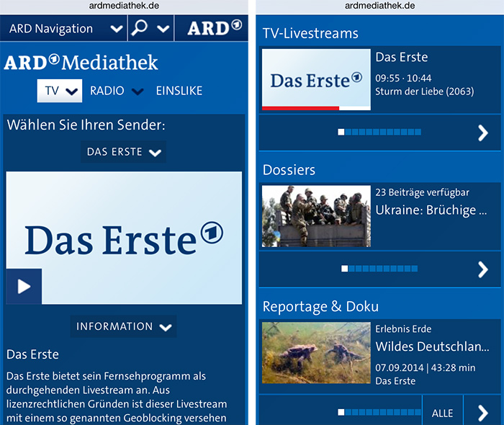Click '07.09.2014 | 43:28 min' metadata
This screenshot has height=425, width=504.
click(x=426, y=368)
